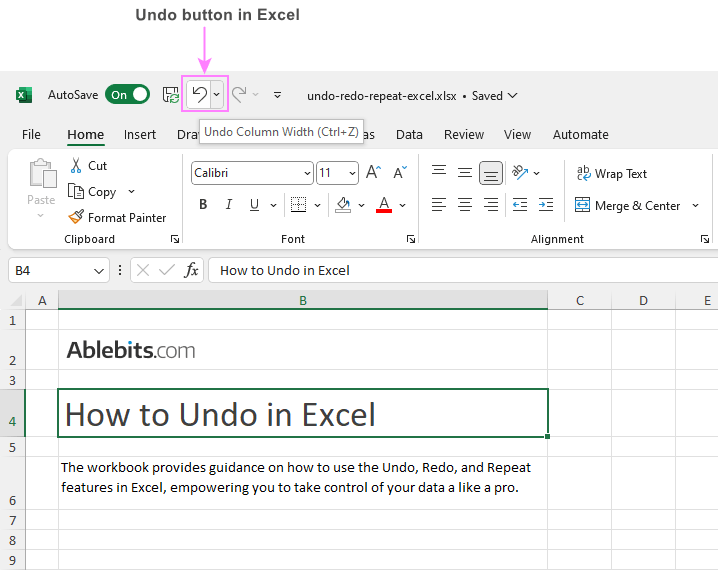
Task: Toggle Underline formatting
Action: 255,205
